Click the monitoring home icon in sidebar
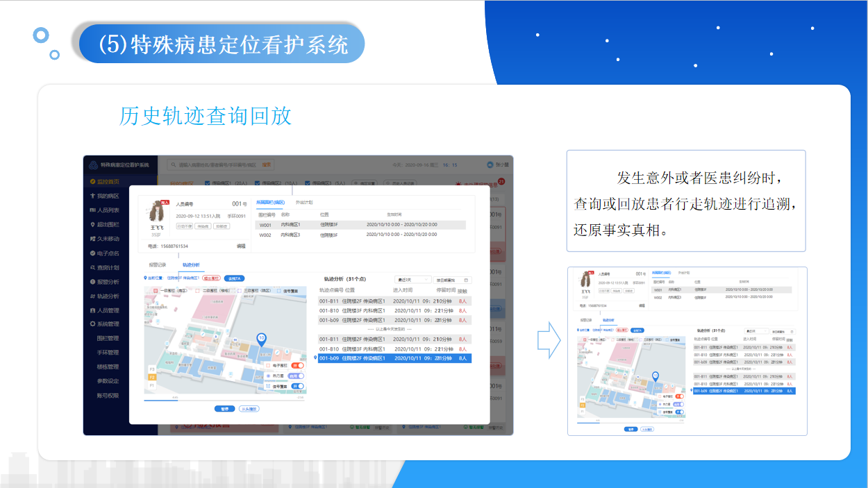This screenshot has width=868, height=488. coord(92,182)
